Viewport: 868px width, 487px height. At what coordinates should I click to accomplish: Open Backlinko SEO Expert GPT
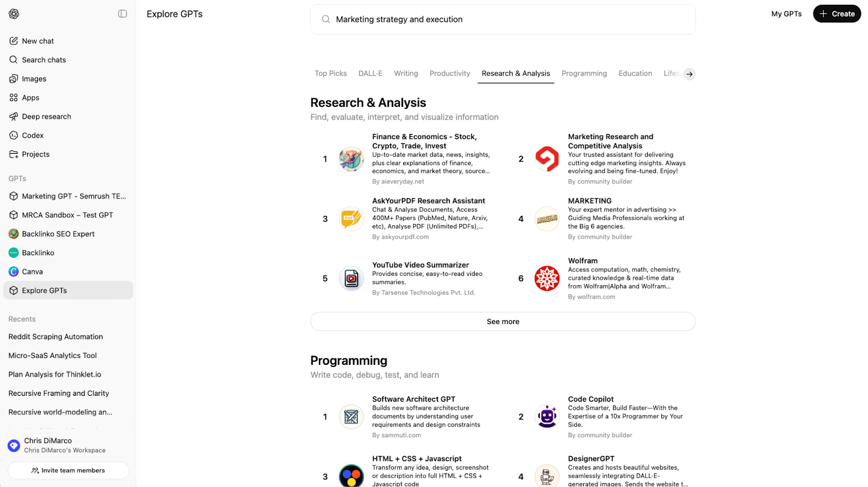(68, 234)
